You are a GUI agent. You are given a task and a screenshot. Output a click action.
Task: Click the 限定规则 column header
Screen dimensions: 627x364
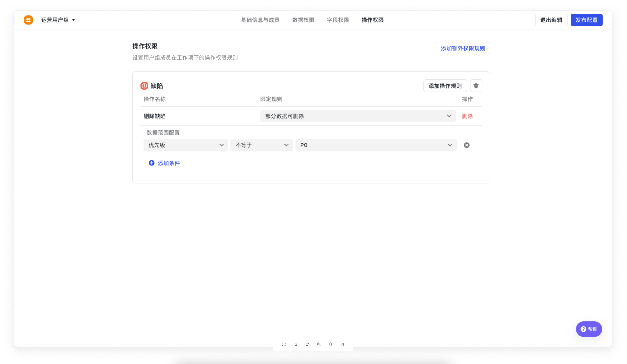[271, 99]
